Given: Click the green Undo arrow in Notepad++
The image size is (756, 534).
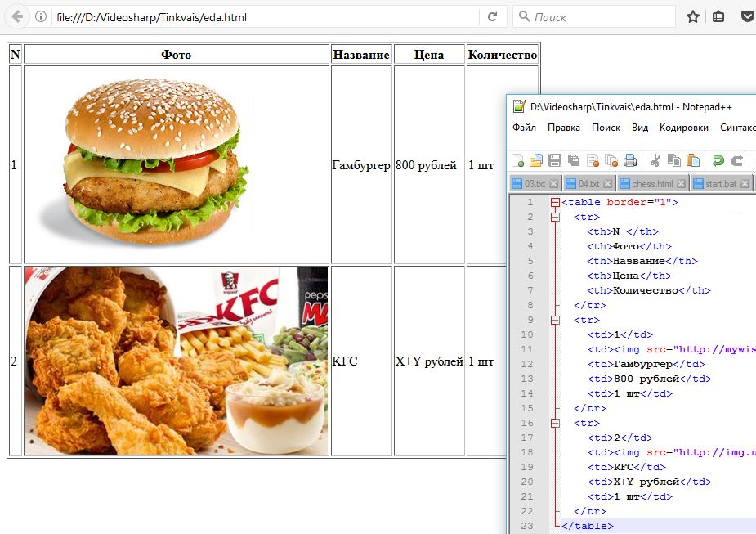Looking at the screenshot, I should [x=718, y=160].
